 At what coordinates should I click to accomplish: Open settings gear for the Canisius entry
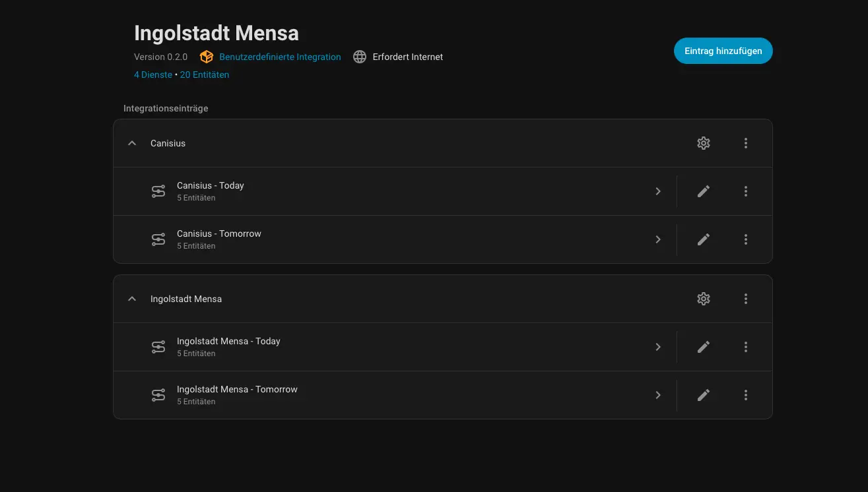(703, 143)
